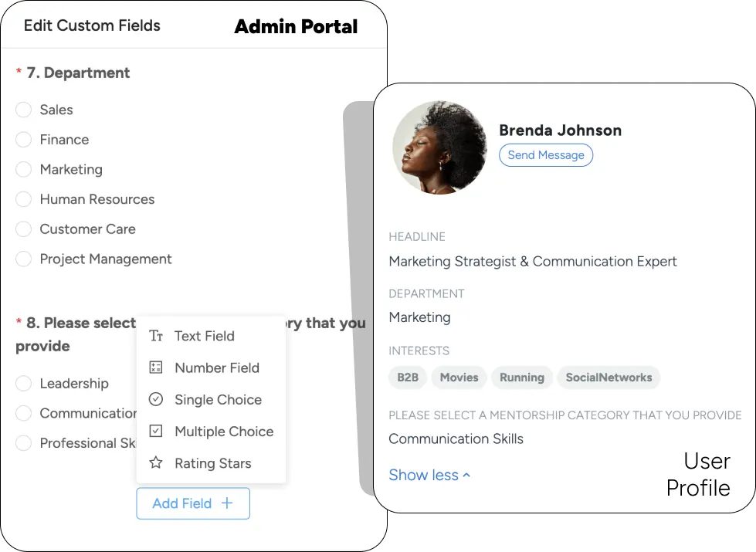Click the plus icon on Add Field
Screen dimensions: 756x552
coord(226,503)
